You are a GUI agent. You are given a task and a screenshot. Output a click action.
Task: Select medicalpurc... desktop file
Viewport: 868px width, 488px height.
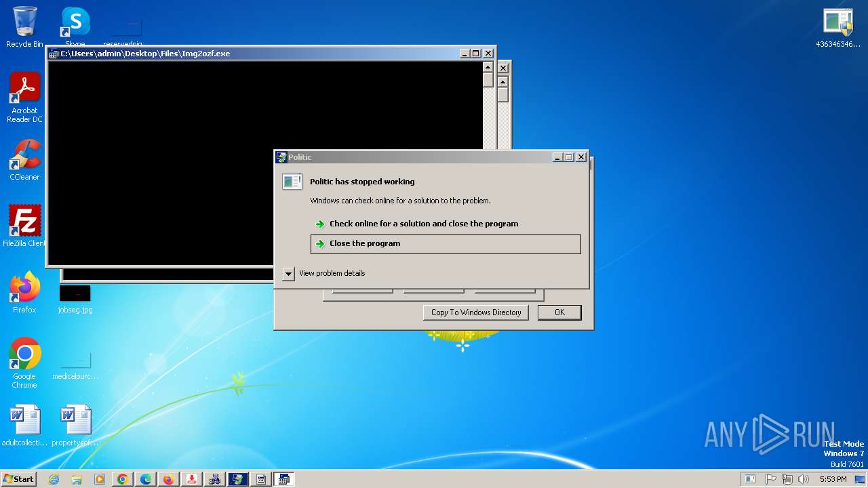tap(75, 365)
